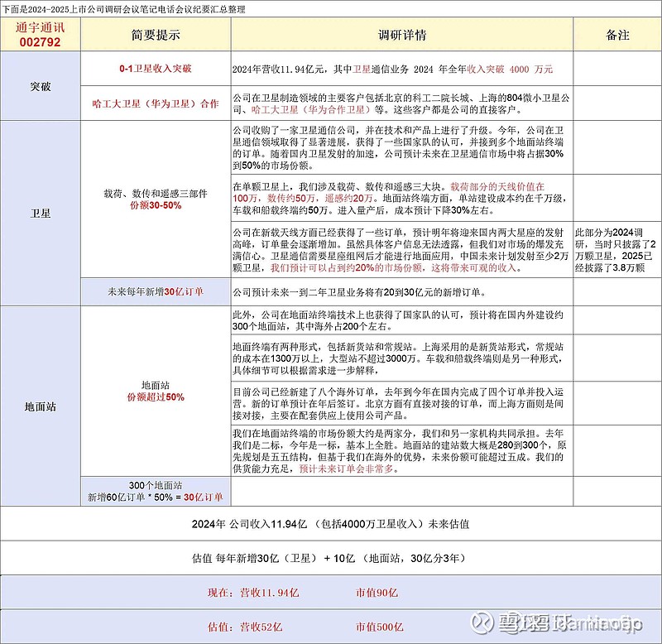This screenshot has height=644, width=662.
Task: Select the 公司收购了一家卫星通信公司 paragraph cell
Action: tap(402, 147)
